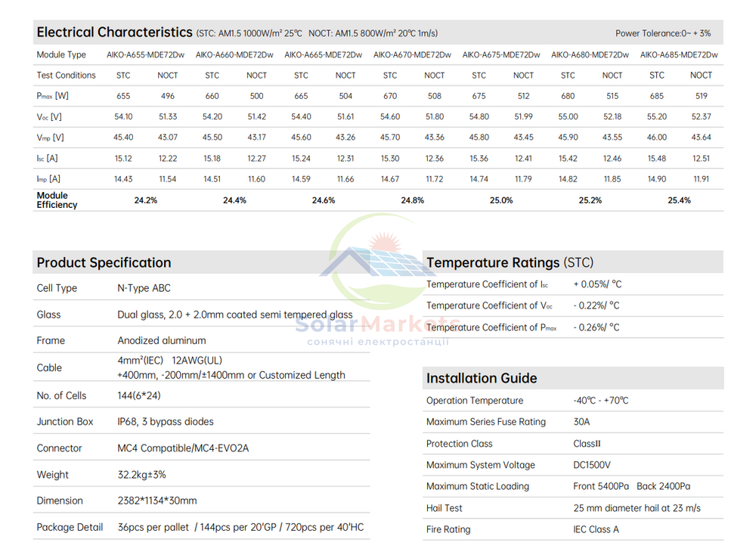This screenshot has height=558, width=756.
Task: Click the Isc value 12.51
Action: click(702, 158)
